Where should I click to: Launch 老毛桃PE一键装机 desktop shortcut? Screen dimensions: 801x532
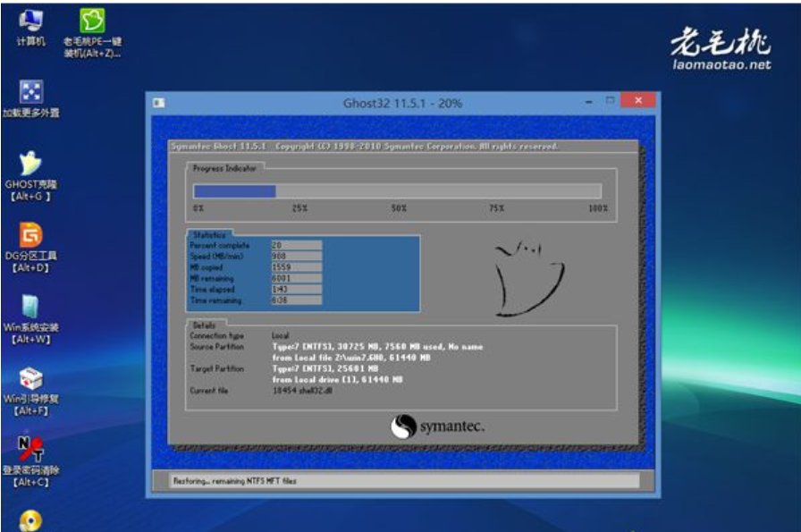[x=92, y=22]
